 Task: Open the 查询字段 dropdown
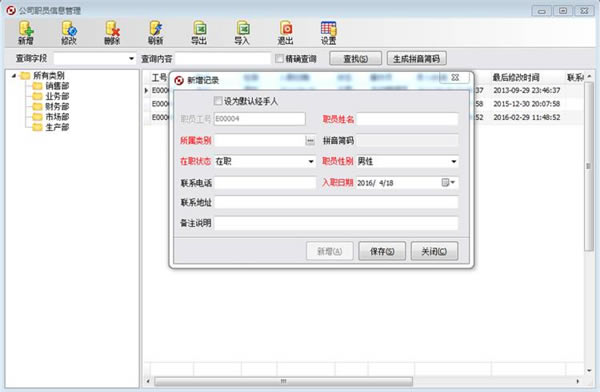coord(131,59)
